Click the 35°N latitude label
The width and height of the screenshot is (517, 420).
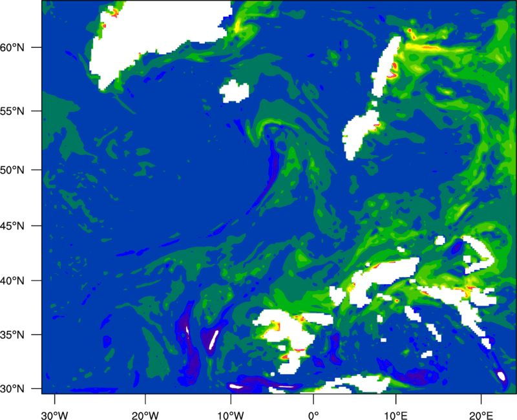tap(12, 335)
